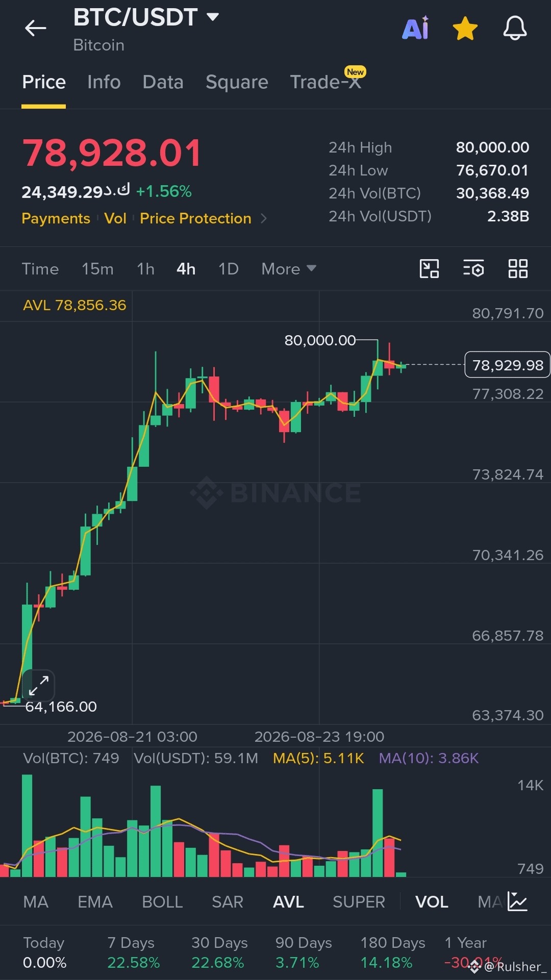Tap the back arrow icon
This screenshot has width=551, height=980.
(36, 28)
